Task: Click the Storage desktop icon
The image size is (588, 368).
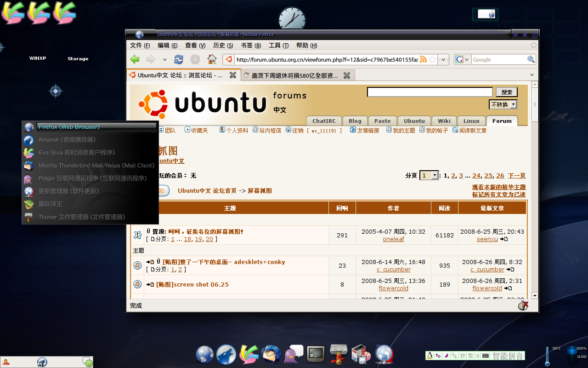Action: [78, 59]
